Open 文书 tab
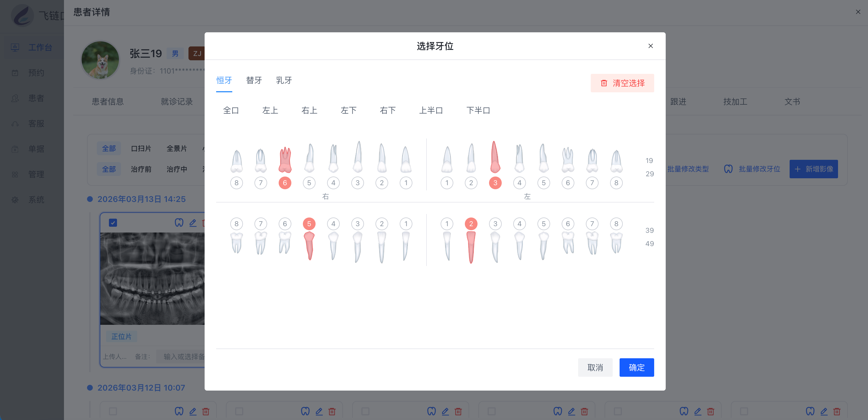 [x=792, y=102]
